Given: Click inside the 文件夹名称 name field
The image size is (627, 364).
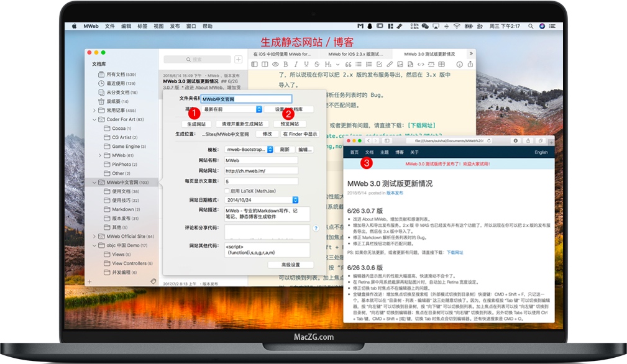Looking at the screenshot, I should click(x=246, y=98).
